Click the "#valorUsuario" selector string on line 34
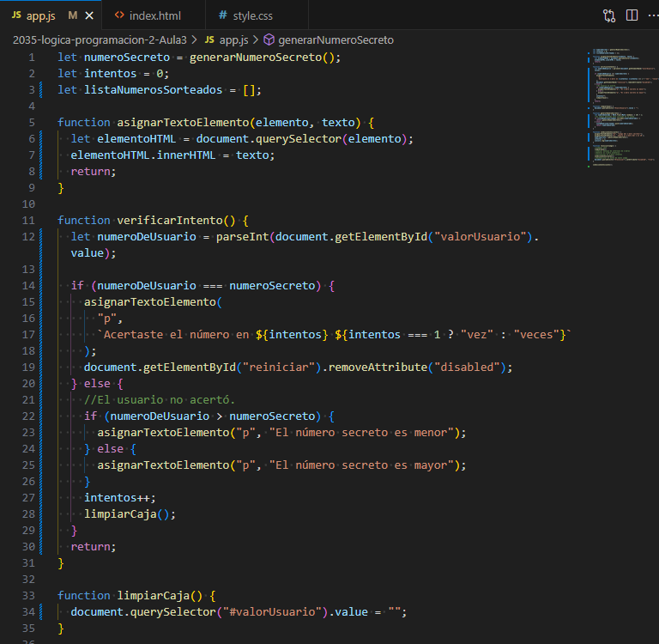This screenshot has height=644, width=659. pyautogui.click(x=272, y=612)
